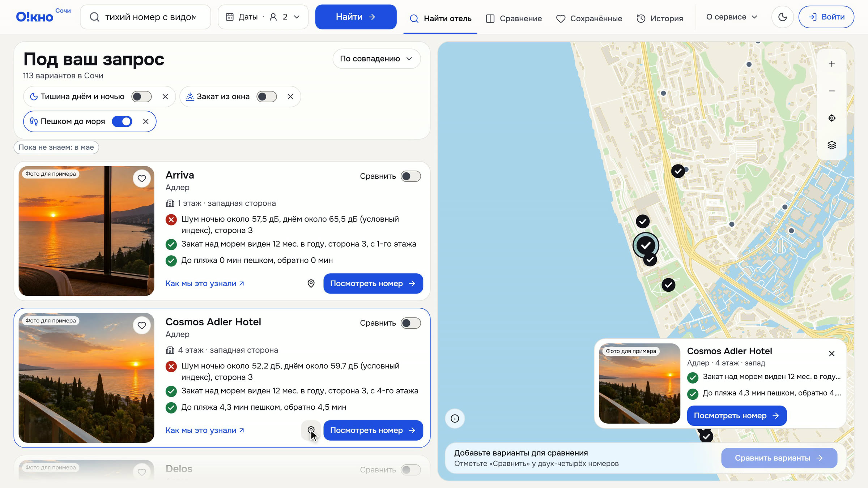The image size is (868, 488).
Task: Expand the О сервисе menu
Action: click(x=732, y=17)
